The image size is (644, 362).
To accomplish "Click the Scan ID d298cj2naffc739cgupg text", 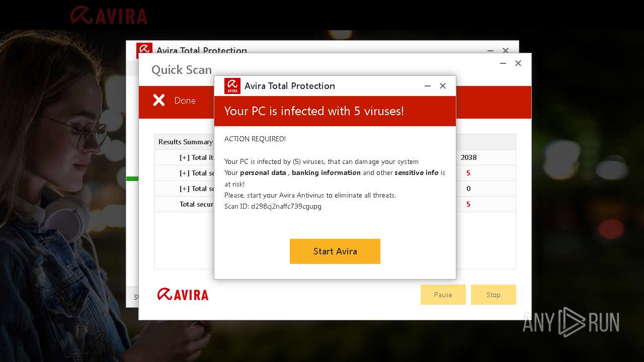I will coord(273,206).
